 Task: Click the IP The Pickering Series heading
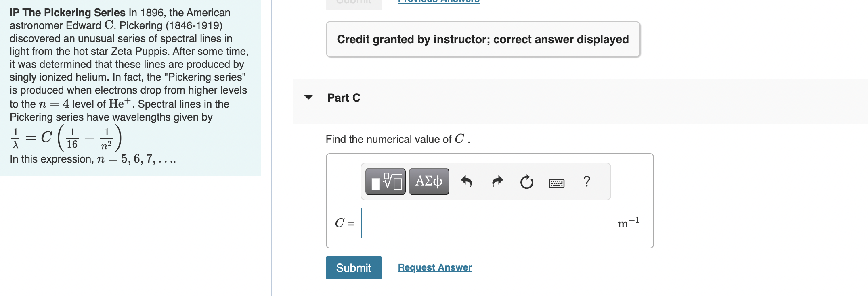pos(67,13)
